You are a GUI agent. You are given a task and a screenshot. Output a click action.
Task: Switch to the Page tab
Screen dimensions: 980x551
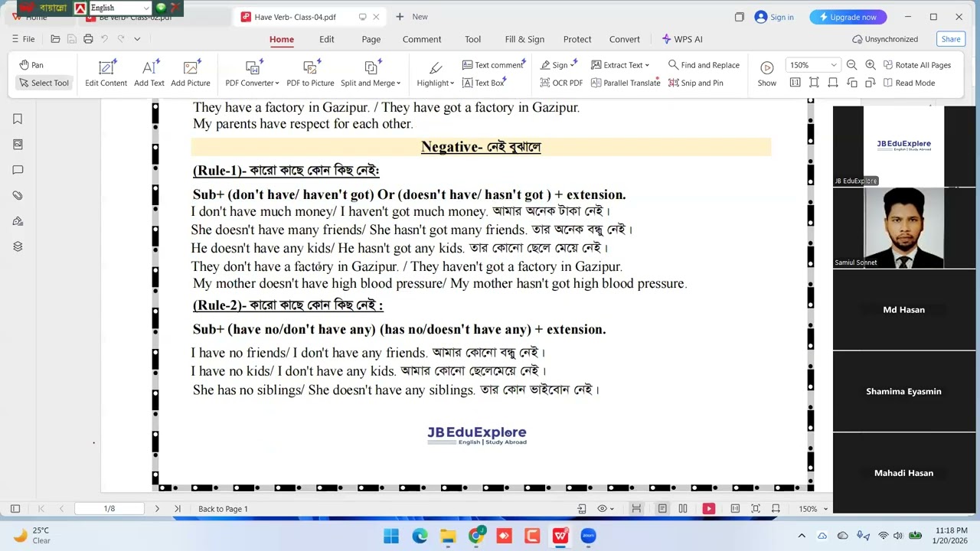371,39
